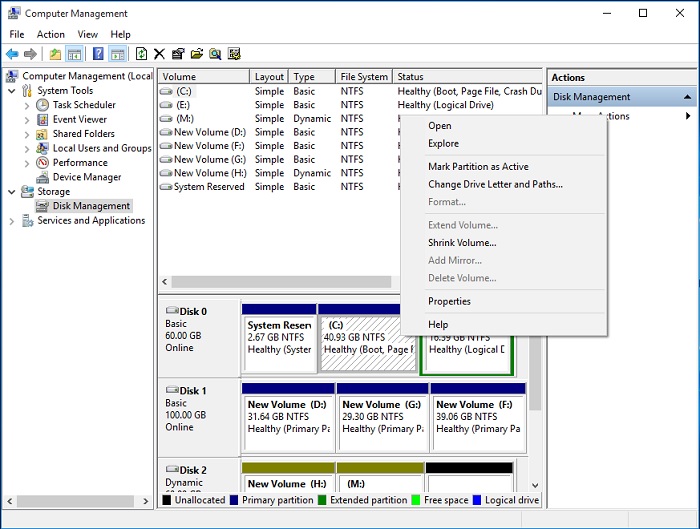The image size is (700, 529).
Task: Click the Delete X toolbar icon
Action: tap(159, 54)
